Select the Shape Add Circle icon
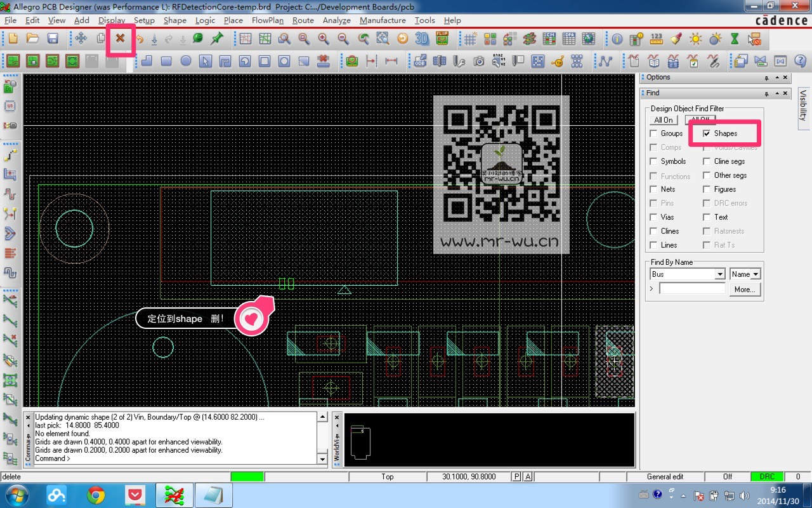Viewport: 812px width, 508px height. coord(186,61)
